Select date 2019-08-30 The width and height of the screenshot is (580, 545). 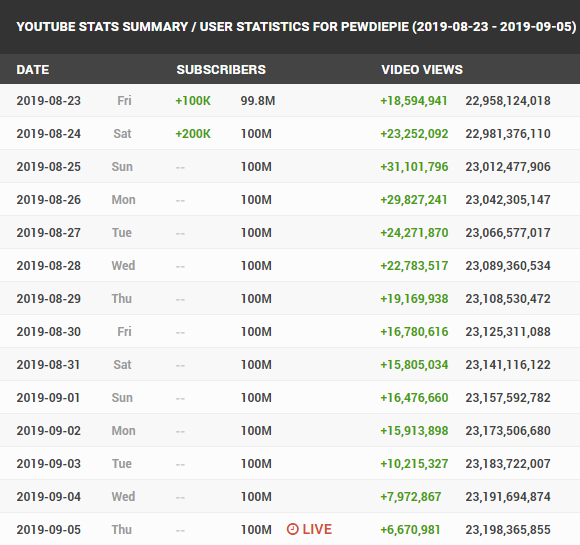point(48,331)
